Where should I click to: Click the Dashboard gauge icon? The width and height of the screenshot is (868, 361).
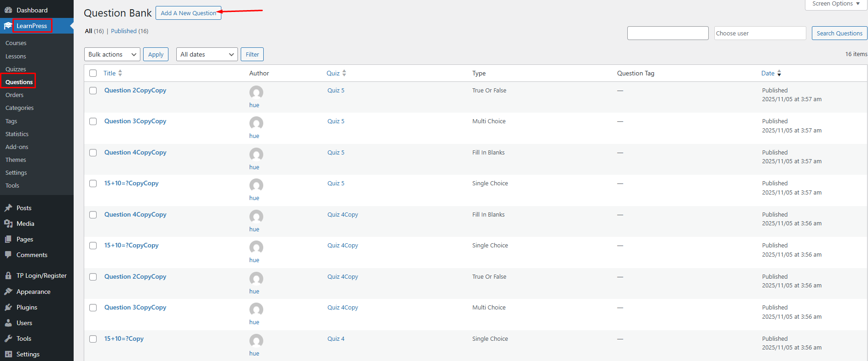8,10
